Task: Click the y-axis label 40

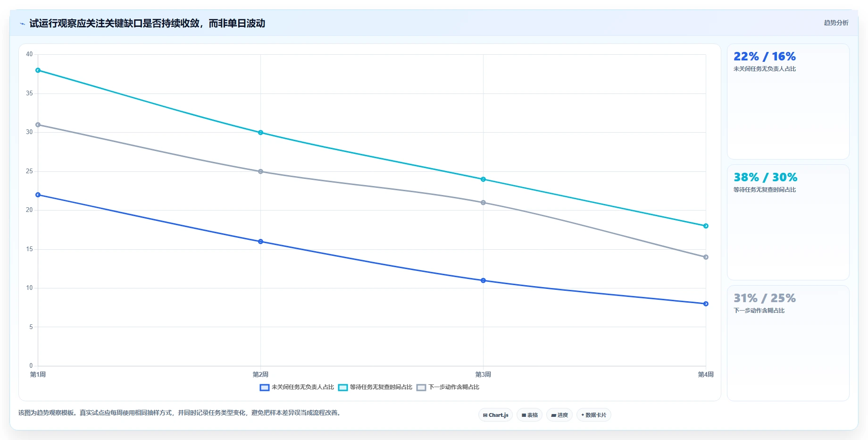Action: (x=29, y=54)
